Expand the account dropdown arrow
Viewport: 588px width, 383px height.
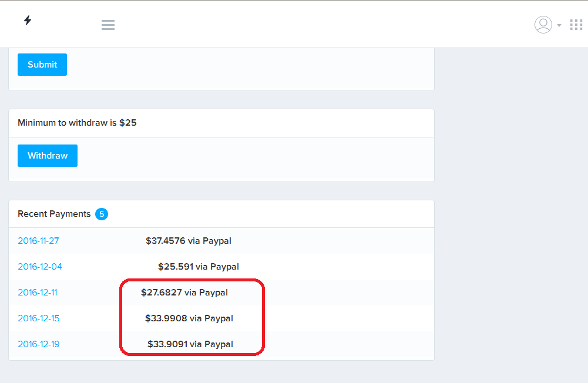point(559,25)
